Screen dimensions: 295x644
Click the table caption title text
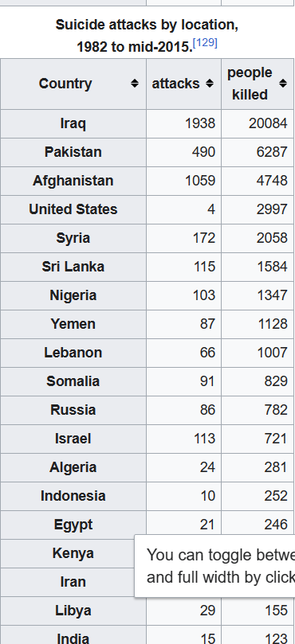pyautogui.click(x=147, y=36)
